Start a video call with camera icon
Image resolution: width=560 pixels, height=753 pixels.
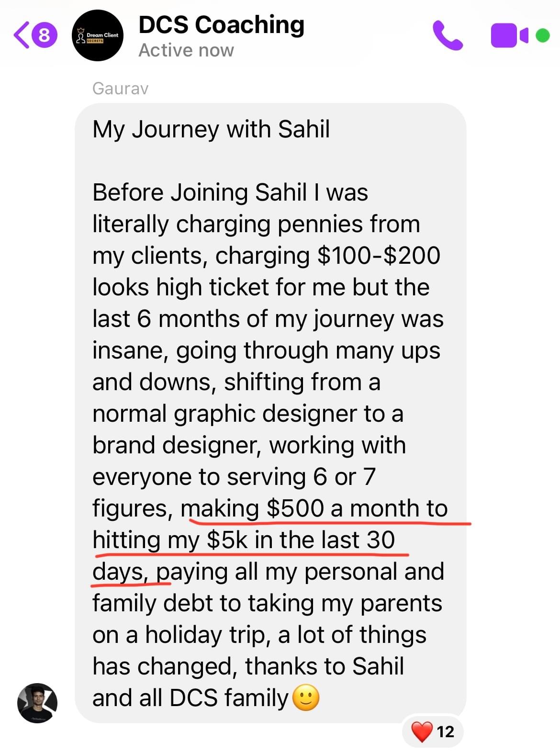coord(508,35)
